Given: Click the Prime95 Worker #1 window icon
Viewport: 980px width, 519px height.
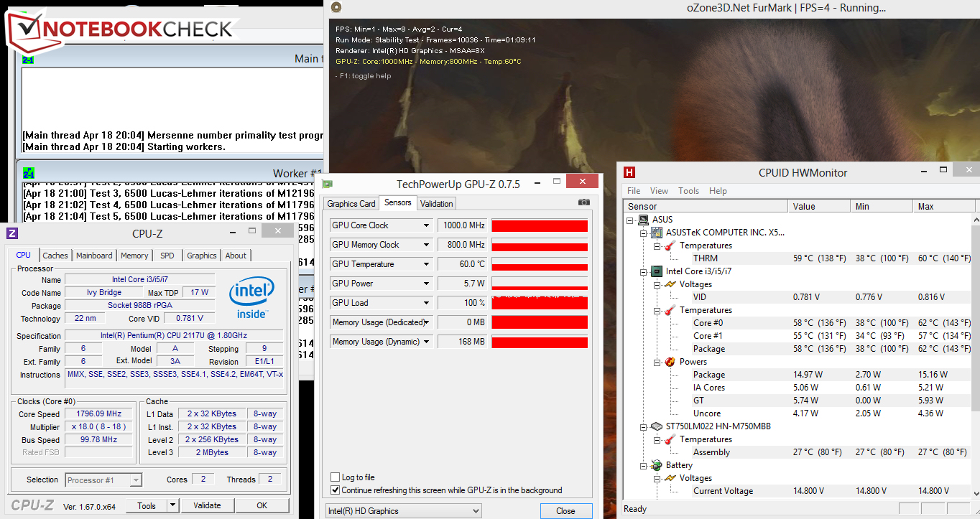Looking at the screenshot, I should click(29, 174).
